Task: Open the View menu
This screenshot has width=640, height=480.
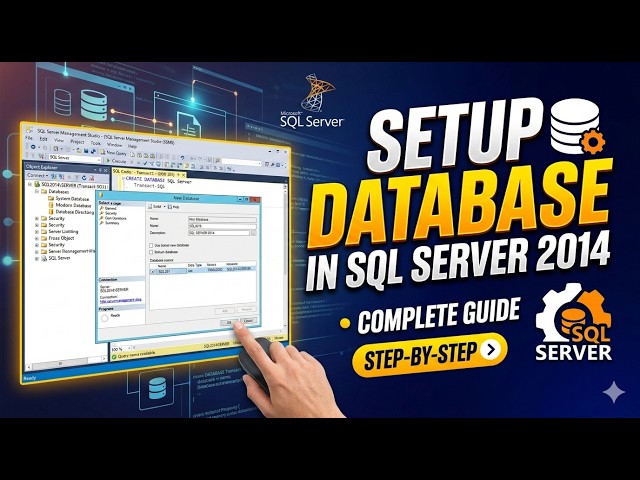Action: (x=59, y=140)
